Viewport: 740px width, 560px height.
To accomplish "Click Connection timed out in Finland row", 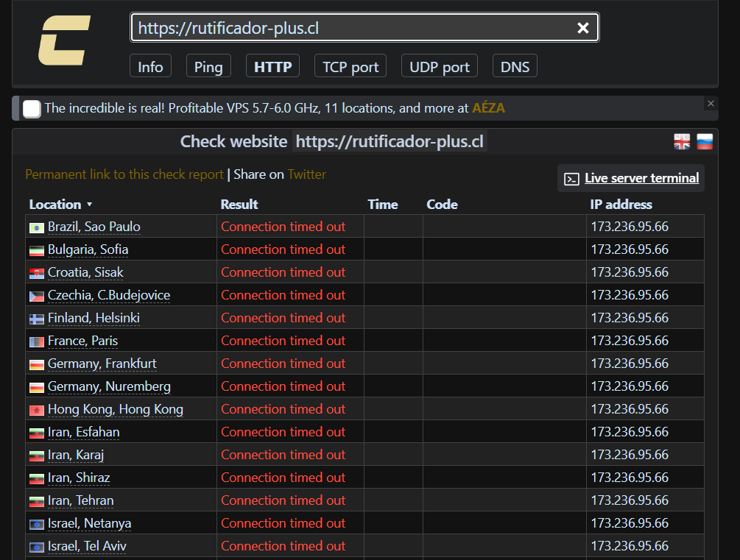I will coord(283,317).
